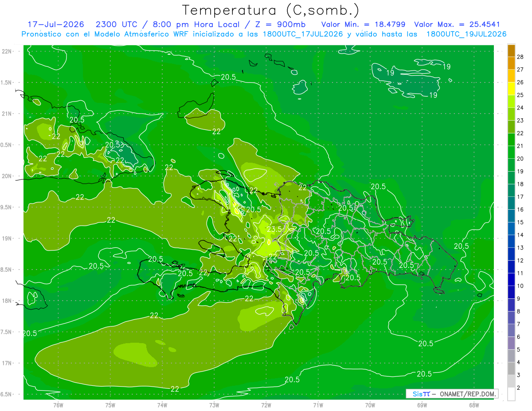Click the '21N' latitude label
Viewport: 532px width, 411px height.
[x=7, y=114]
